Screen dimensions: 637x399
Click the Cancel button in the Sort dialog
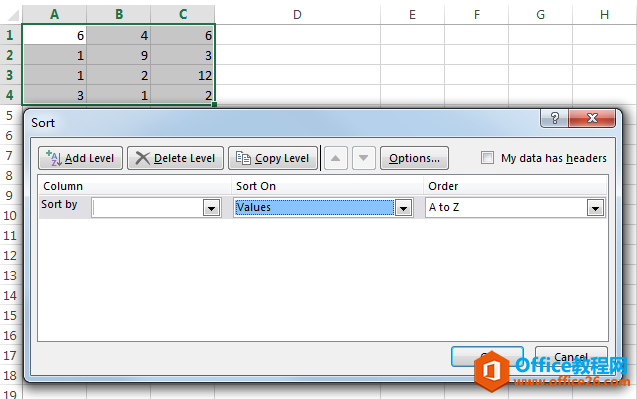(571, 357)
